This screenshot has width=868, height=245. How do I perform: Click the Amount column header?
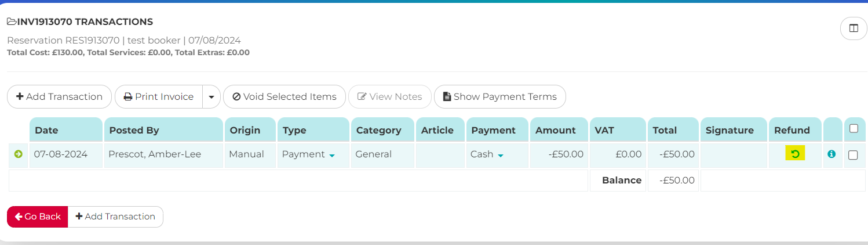coord(559,130)
